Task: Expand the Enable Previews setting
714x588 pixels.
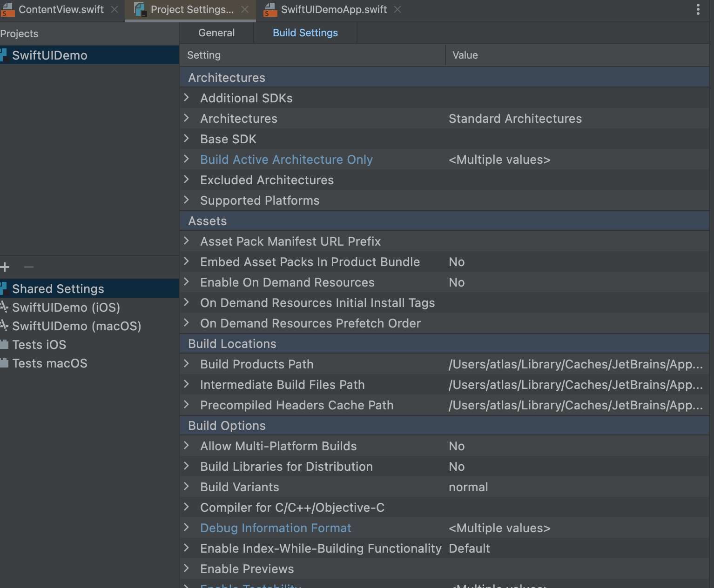Action: (187, 568)
